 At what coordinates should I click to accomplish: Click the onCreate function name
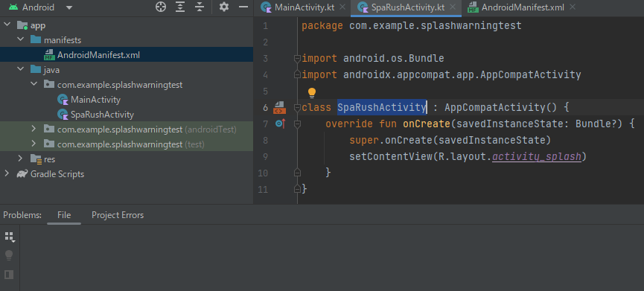[427, 124]
